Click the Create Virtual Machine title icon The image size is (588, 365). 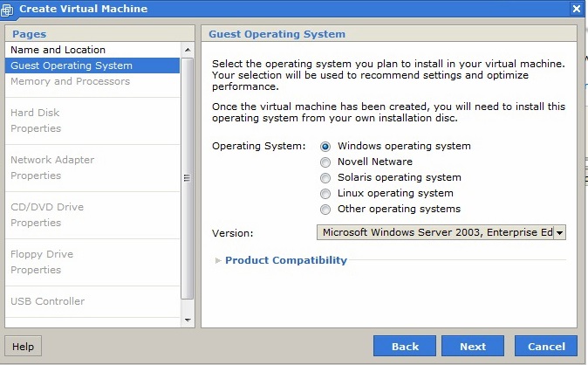tap(6, 10)
